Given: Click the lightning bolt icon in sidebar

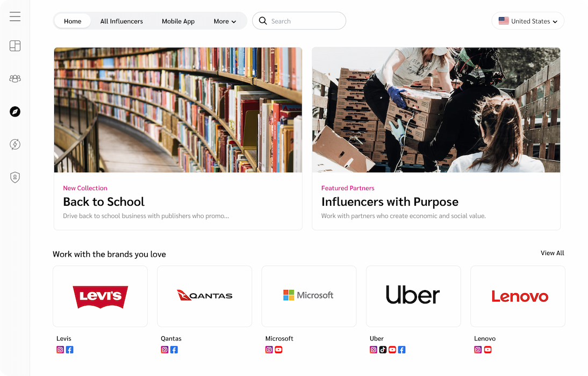Looking at the screenshot, I should coord(15,144).
